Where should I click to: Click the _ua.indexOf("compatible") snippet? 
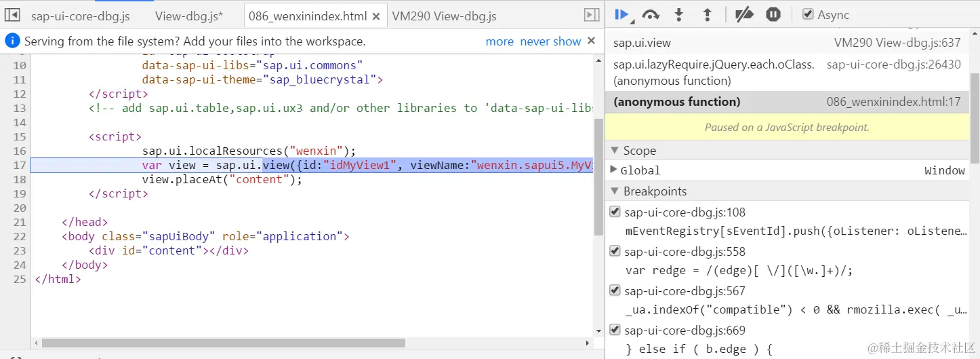(796, 309)
